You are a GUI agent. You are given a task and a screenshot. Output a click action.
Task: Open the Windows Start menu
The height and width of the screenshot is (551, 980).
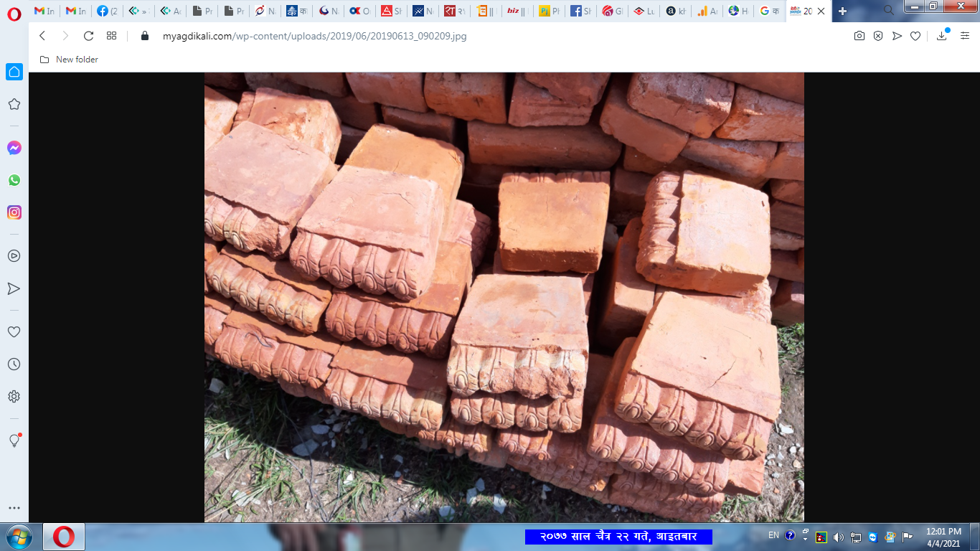coord(18,537)
